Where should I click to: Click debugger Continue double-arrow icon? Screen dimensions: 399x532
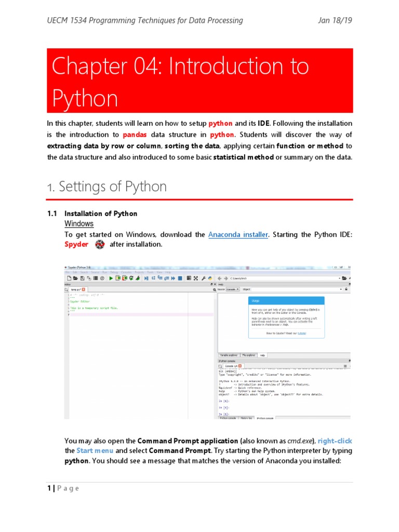(173, 278)
